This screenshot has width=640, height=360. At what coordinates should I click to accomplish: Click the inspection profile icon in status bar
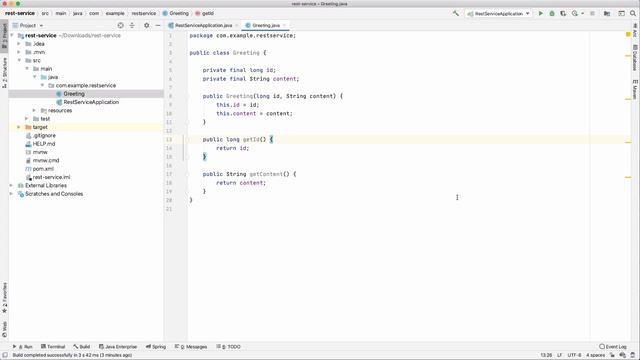(622, 355)
